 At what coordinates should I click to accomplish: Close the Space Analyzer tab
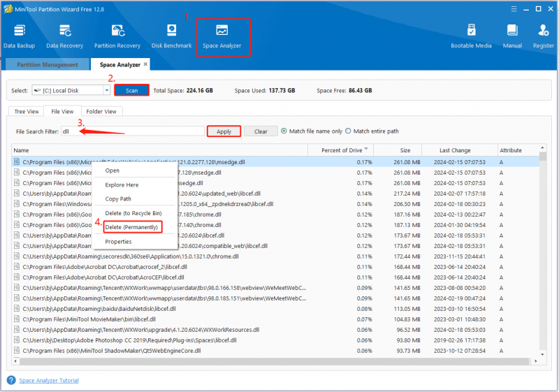click(x=145, y=64)
